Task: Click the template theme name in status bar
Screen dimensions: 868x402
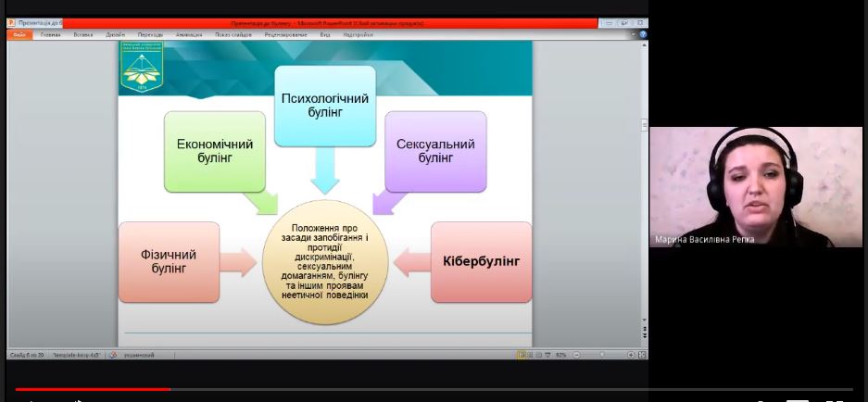Action: point(76,355)
